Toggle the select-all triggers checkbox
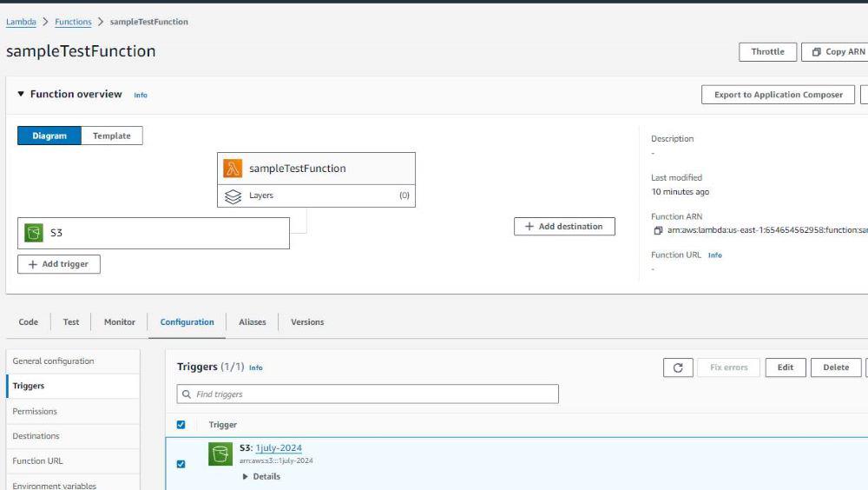Image resolution: width=868 pixels, height=490 pixels. click(181, 425)
